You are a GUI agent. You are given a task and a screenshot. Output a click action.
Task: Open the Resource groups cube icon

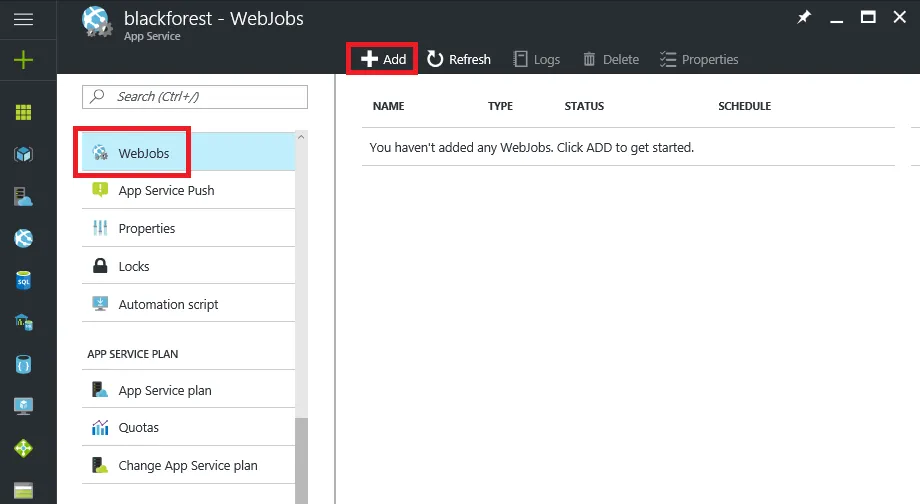pos(23,154)
